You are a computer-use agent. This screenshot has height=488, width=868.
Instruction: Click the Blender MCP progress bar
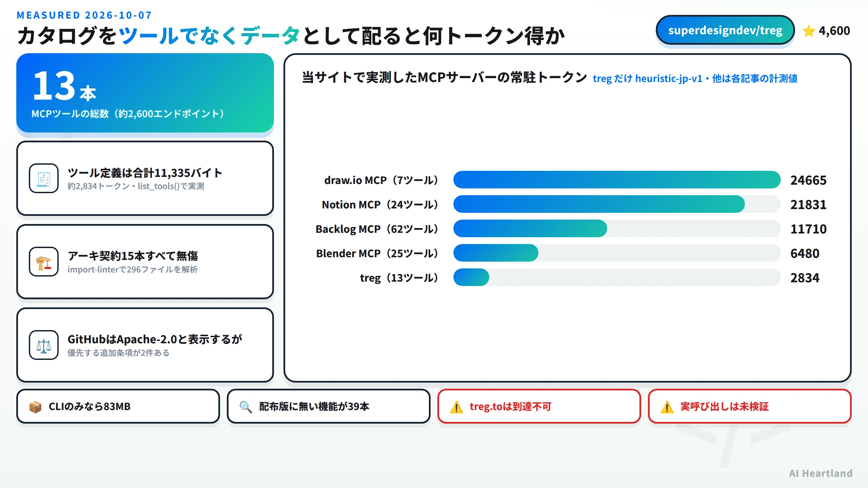pos(617,253)
